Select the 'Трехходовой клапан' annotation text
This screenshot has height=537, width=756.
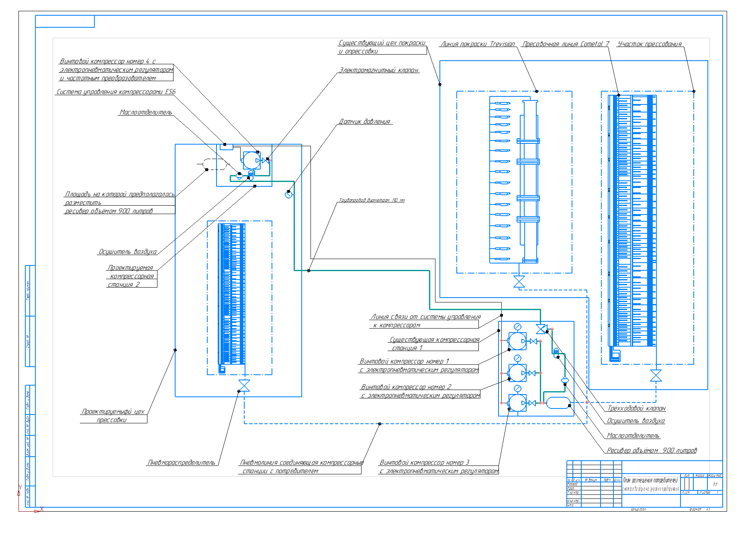click(x=636, y=408)
